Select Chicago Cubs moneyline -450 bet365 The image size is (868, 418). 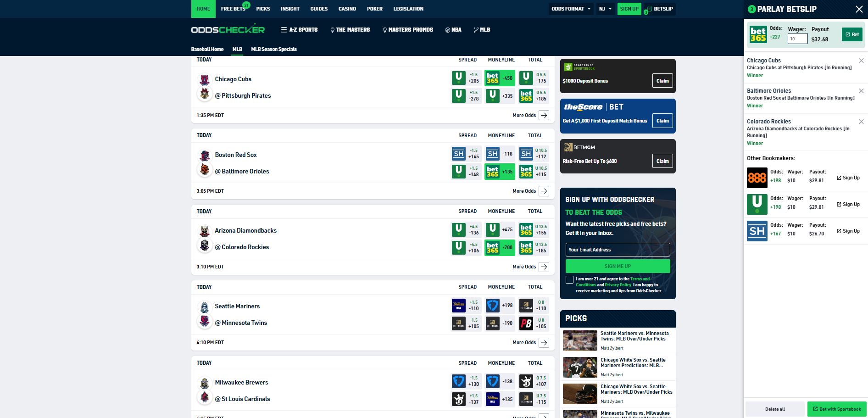pyautogui.click(x=500, y=78)
